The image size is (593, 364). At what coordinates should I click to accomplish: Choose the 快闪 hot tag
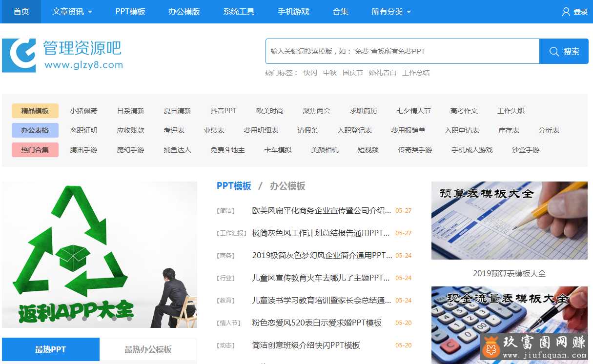tap(310, 73)
